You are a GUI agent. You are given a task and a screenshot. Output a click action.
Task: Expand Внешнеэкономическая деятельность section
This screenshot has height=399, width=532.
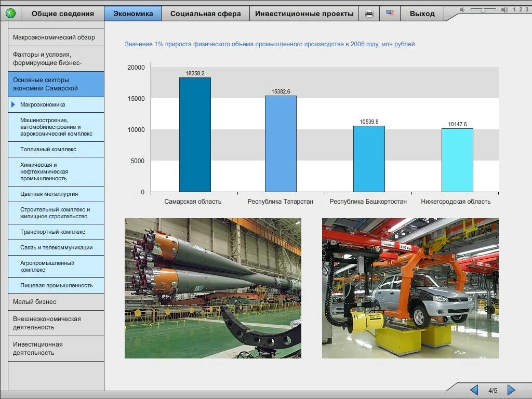pos(56,323)
